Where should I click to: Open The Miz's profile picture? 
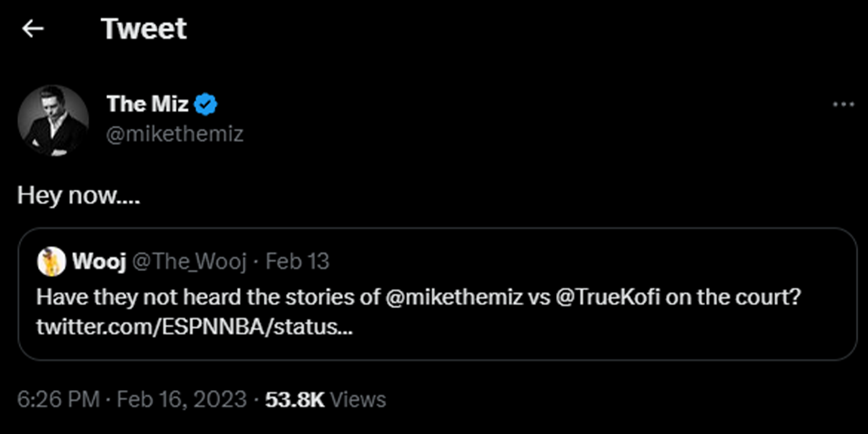pos(53,120)
